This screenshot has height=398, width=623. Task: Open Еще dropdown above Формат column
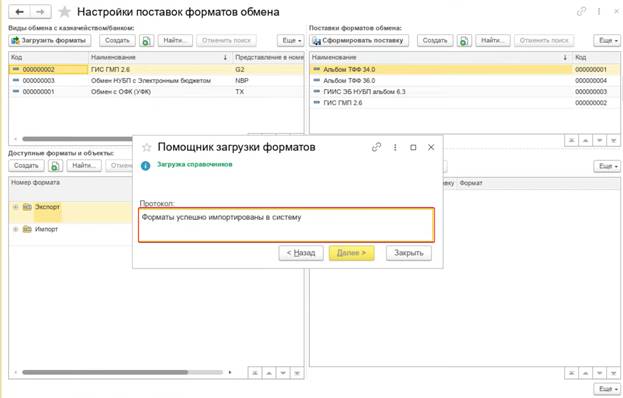point(607,166)
